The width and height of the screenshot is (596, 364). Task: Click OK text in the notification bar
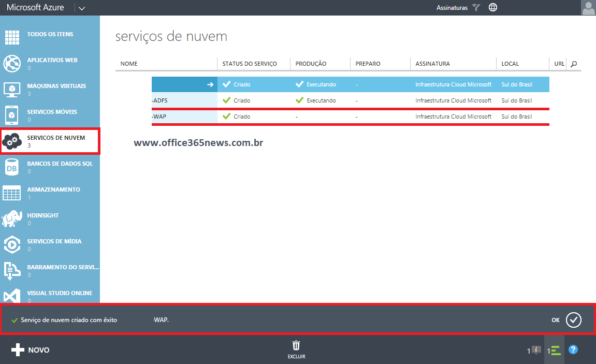556,320
